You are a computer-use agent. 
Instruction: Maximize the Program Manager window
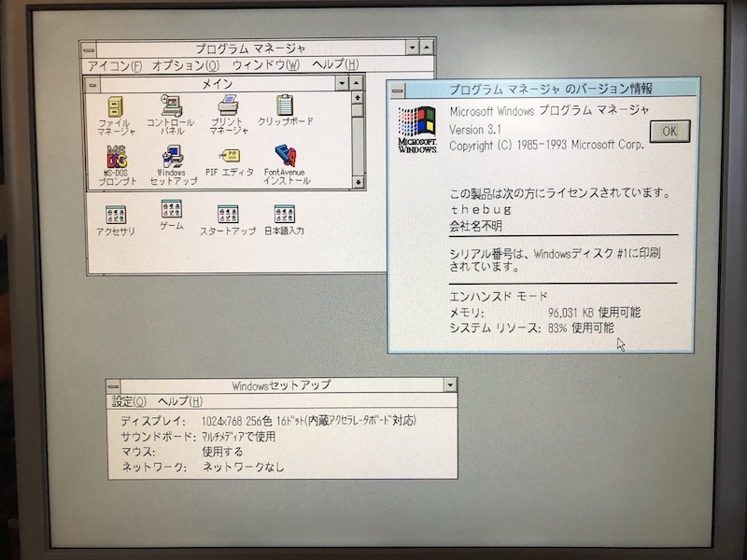(427, 47)
